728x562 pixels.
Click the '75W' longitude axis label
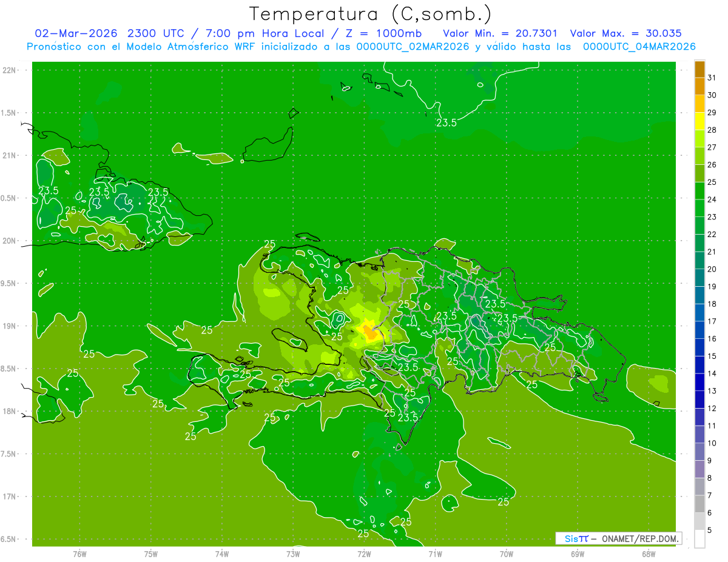[151, 554]
